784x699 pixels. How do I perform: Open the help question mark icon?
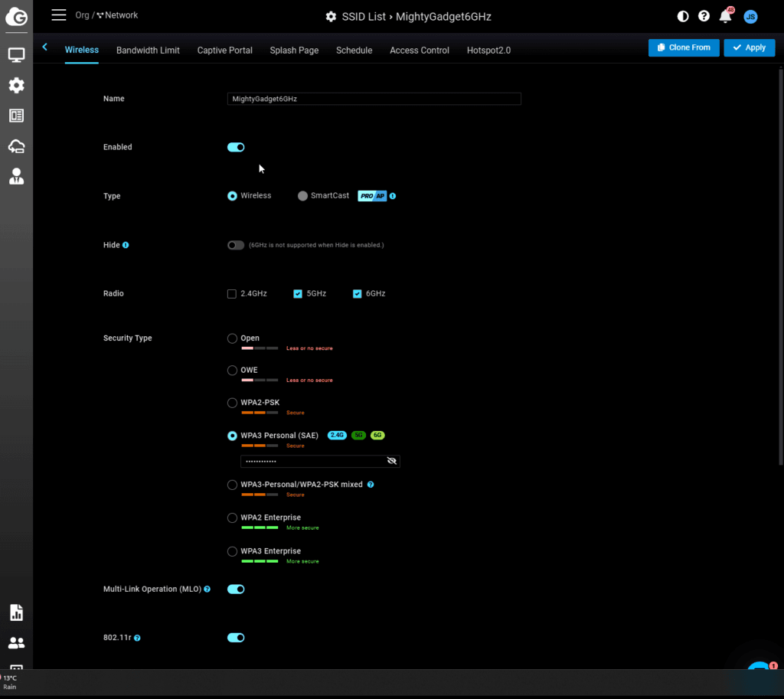(704, 16)
